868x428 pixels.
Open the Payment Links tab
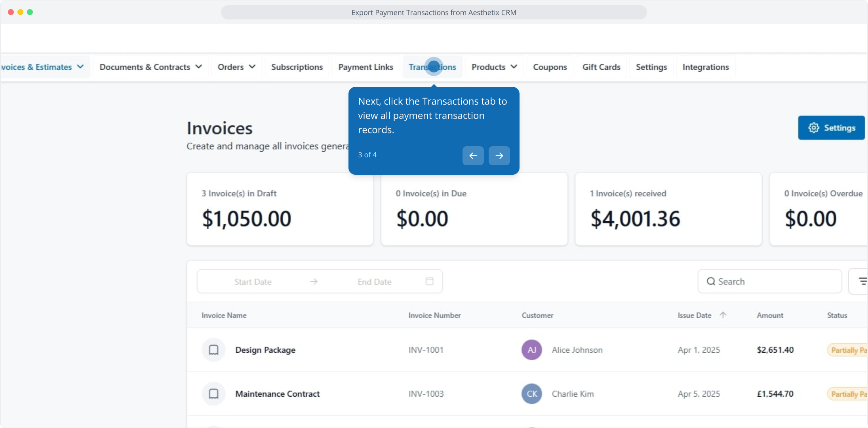[365, 67]
